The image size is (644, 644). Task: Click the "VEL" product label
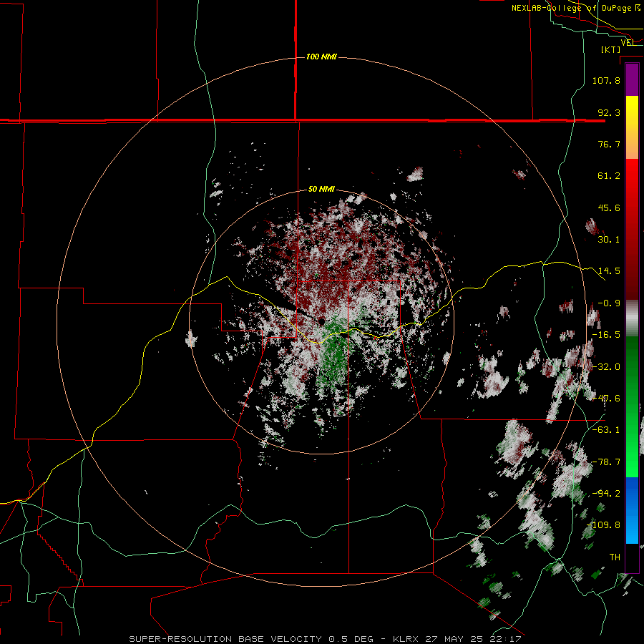(628, 43)
